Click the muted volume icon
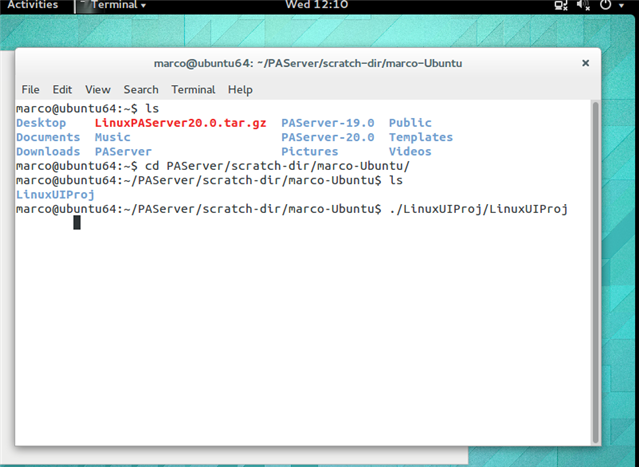Screen dimensions: 639x467 (x=584, y=5)
